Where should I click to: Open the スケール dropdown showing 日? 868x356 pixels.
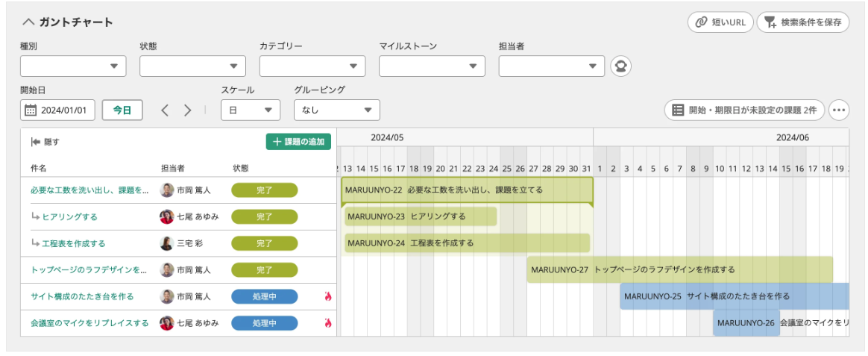[251, 110]
